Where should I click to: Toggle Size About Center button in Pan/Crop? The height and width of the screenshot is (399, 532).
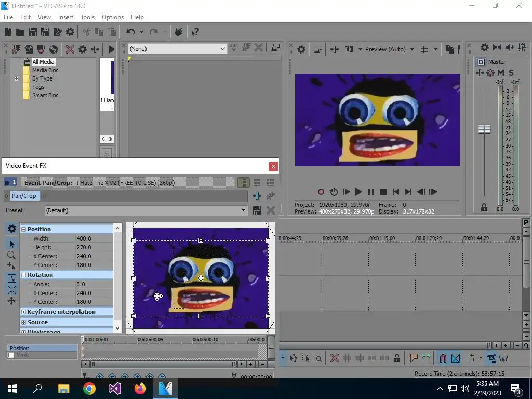12,290
